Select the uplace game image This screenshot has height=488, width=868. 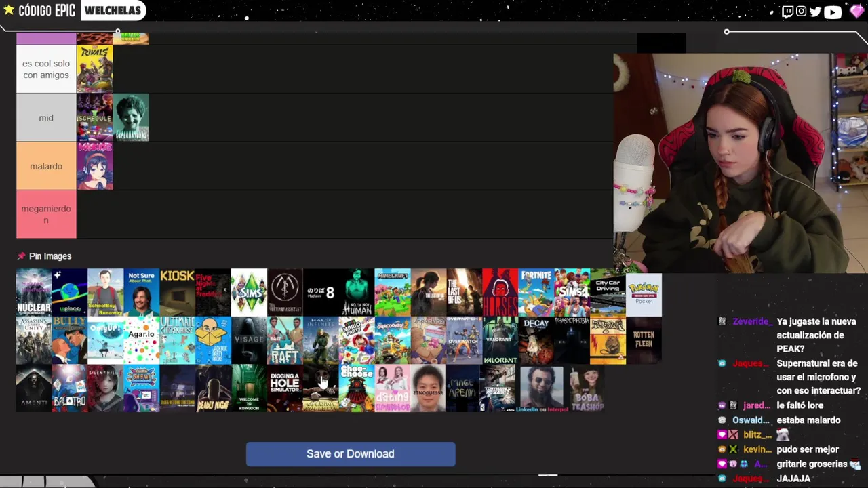coord(70,293)
